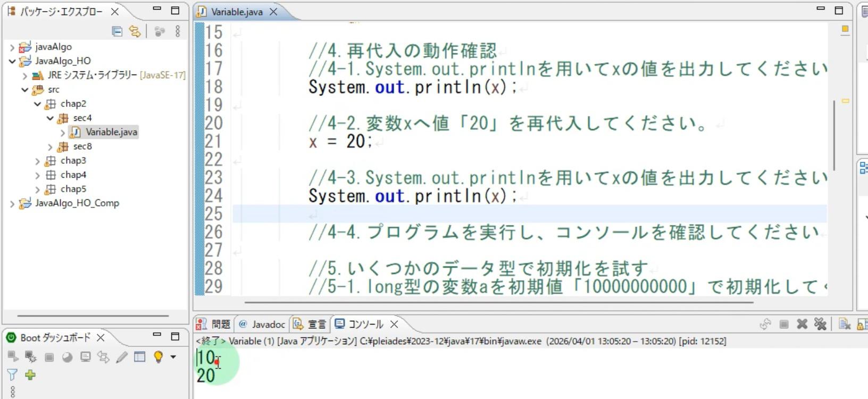Viewport: 868px width, 399px height.
Task: Click the console Terminate square button
Action: [783, 324]
